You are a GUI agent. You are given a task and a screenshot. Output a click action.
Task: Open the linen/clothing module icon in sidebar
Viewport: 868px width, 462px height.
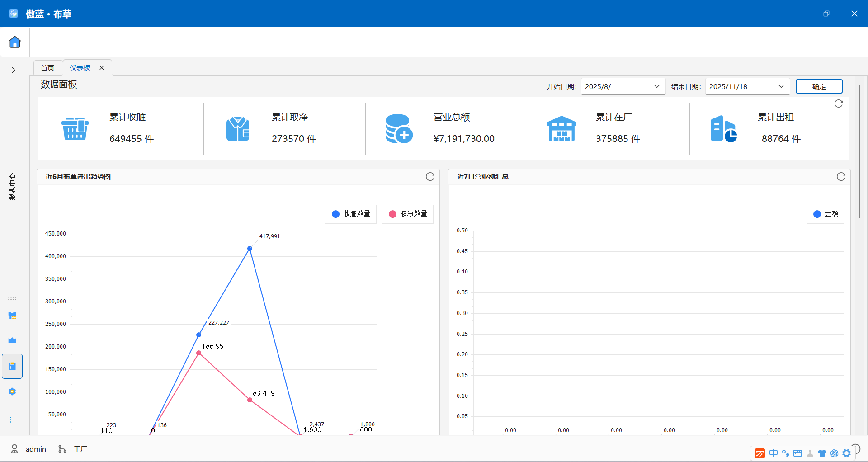(x=12, y=315)
